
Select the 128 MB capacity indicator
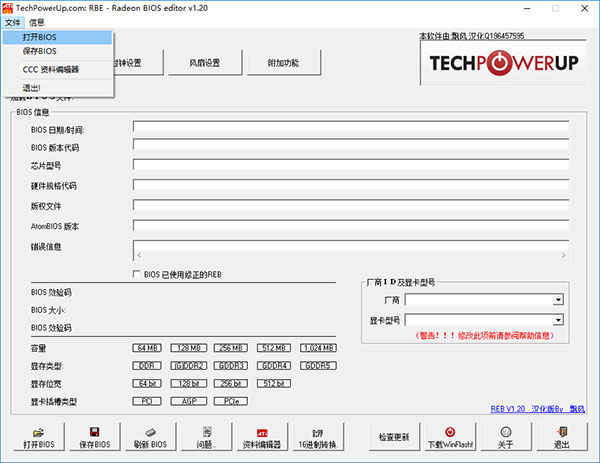click(189, 348)
